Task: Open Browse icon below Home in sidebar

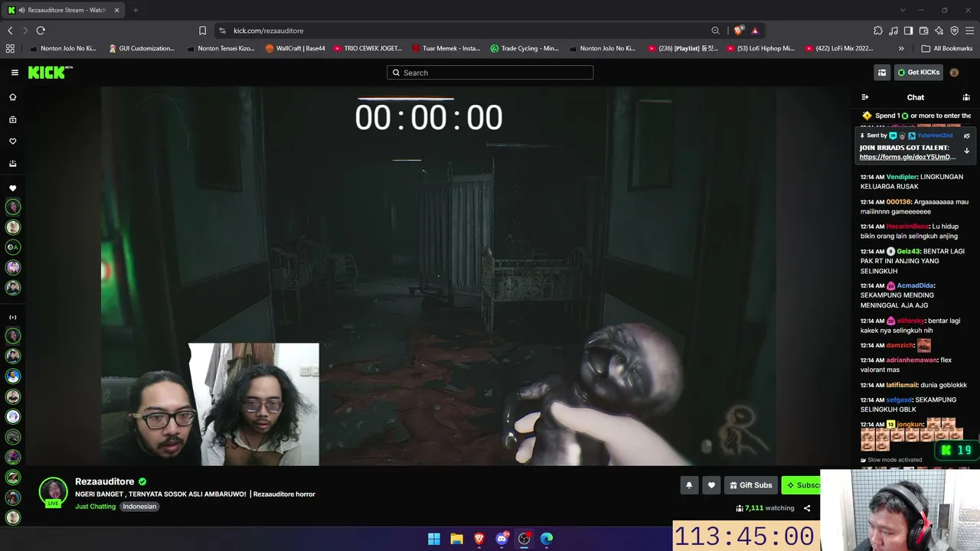Action: pos(12,119)
